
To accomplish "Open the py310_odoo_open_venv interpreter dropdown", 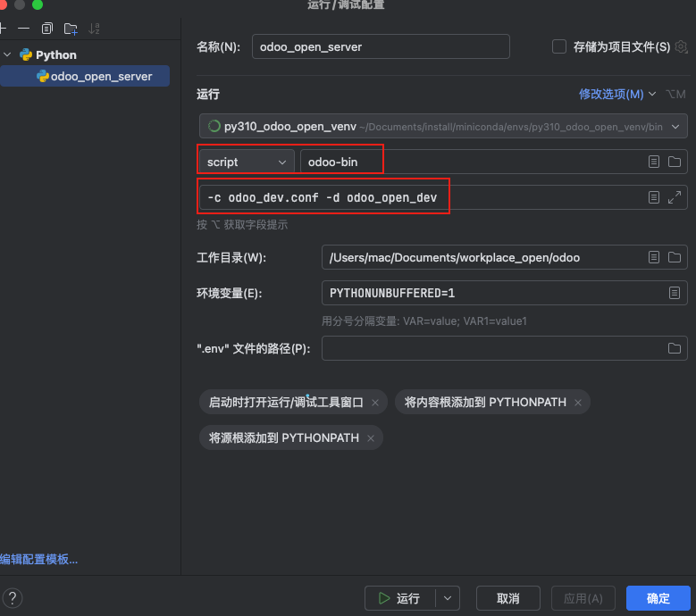I will tap(677, 127).
